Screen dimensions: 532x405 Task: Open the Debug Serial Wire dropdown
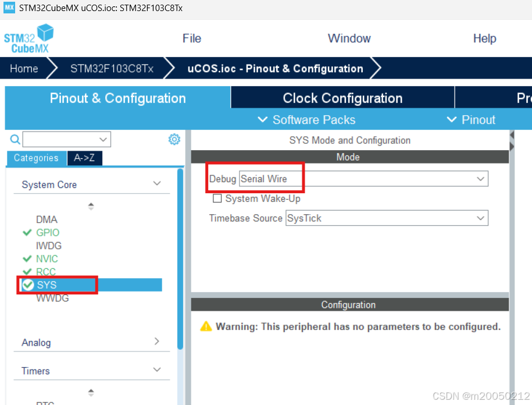[364, 179]
